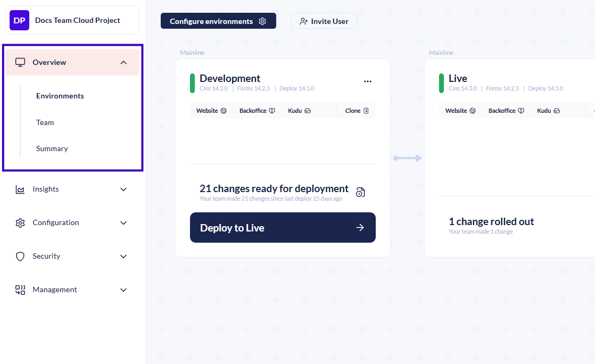This screenshot has height=364, width=595.
Task: Expand the Management section chevron
Action: pyautogui.click(x=123, y=290)
